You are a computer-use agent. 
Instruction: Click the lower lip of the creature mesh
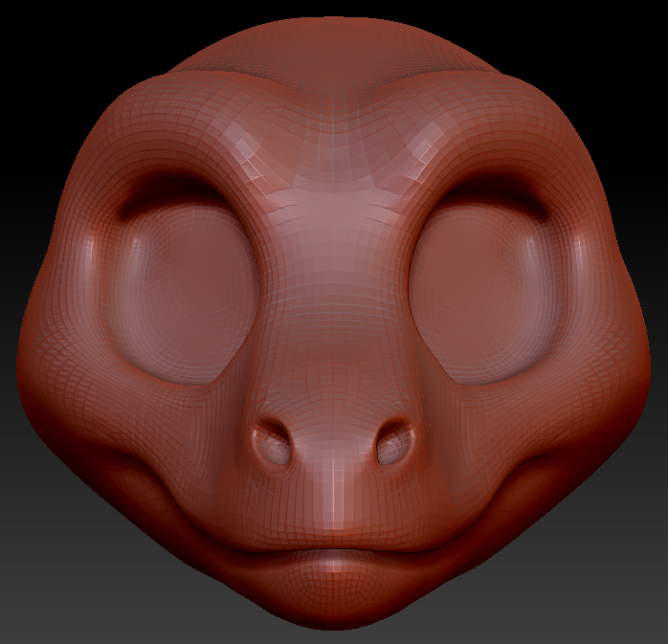pos(334,573)
